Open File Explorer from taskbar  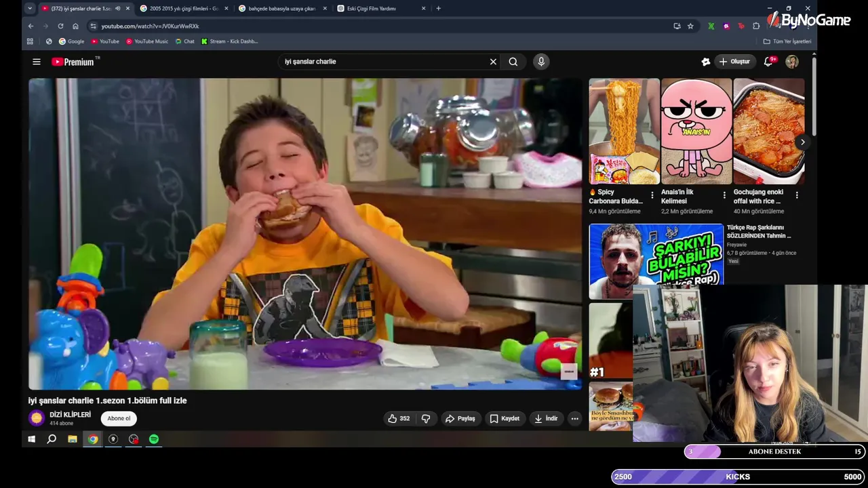pyautogui.click(x=72, y=439)
